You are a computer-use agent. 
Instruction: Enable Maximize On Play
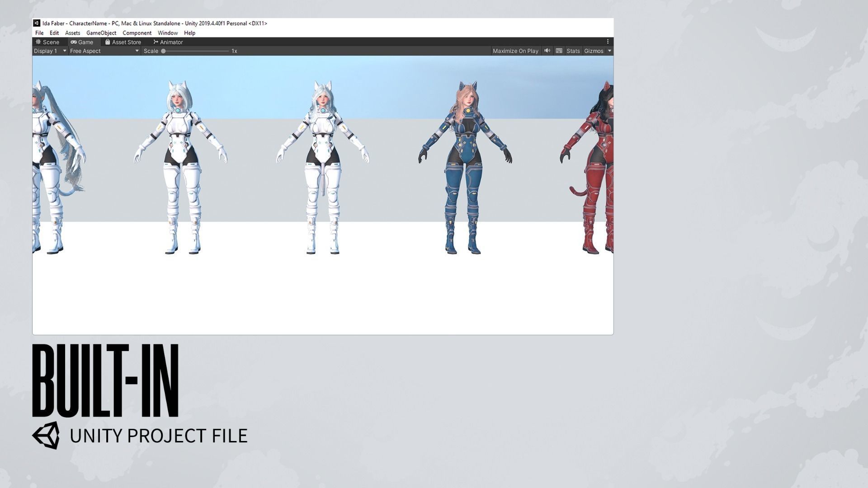(515, 51)
